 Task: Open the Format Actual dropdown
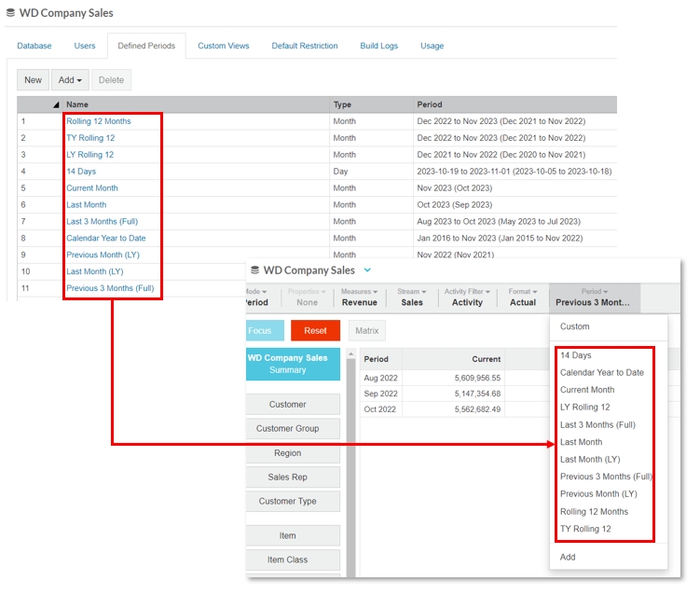pyautogui.click(x=522, y=297)
